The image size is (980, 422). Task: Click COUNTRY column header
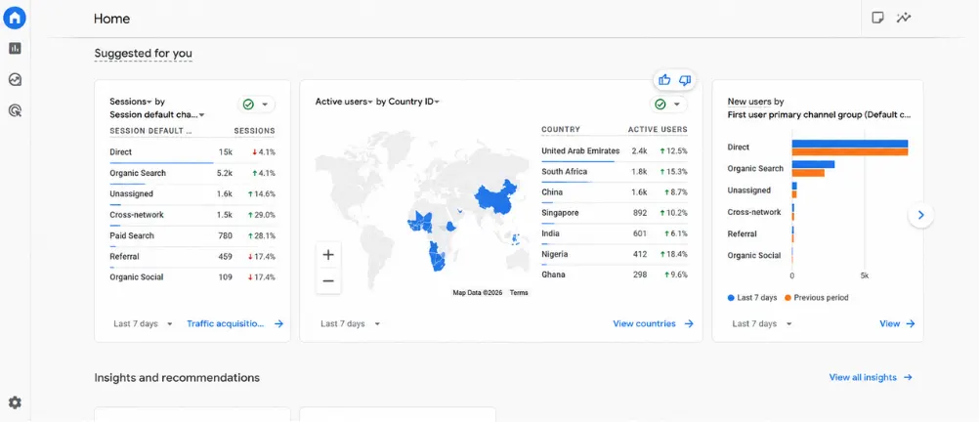coord(561,129)
